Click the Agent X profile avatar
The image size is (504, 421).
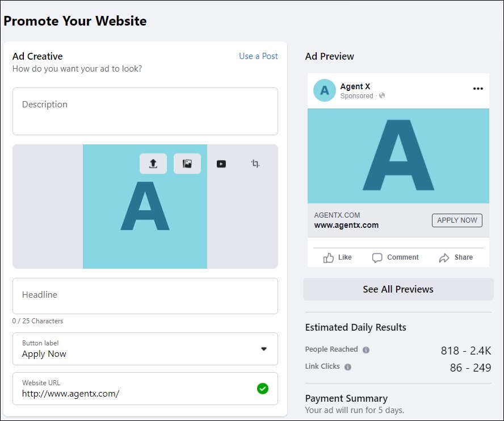(325, 90)
